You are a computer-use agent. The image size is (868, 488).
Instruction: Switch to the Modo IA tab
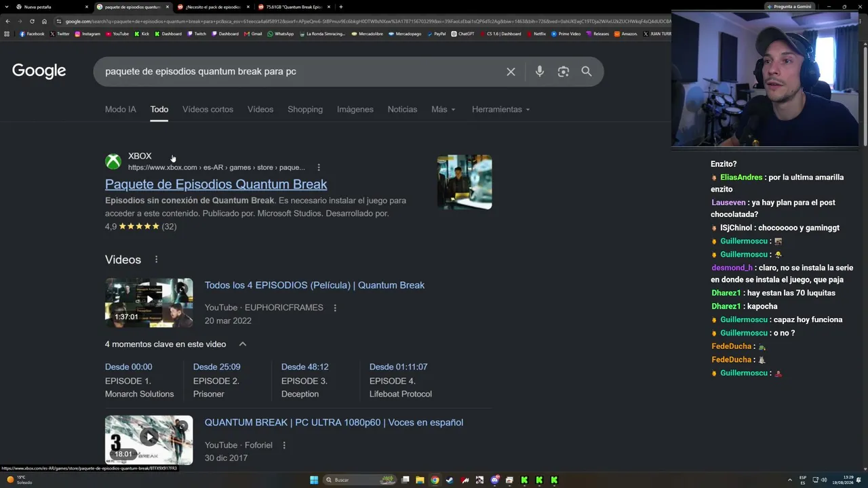121,109
